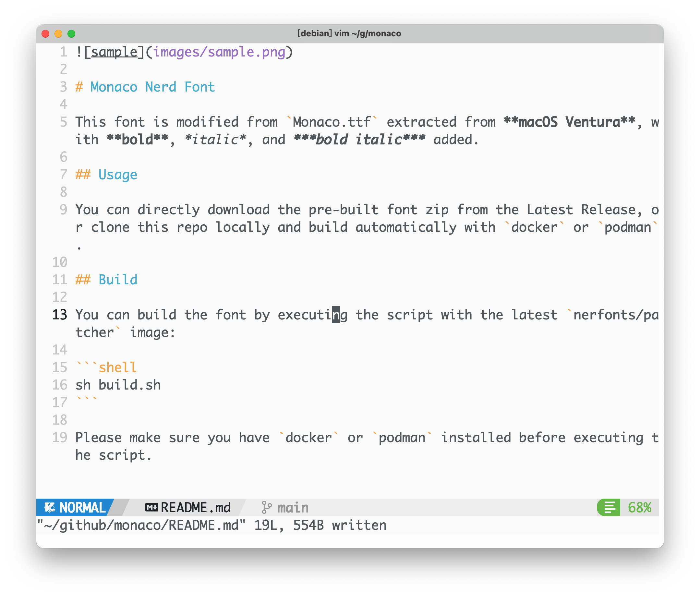Click the NORMAL mode indicator
The height and width of the screenshot is (596, 700).
pos(82,507)
